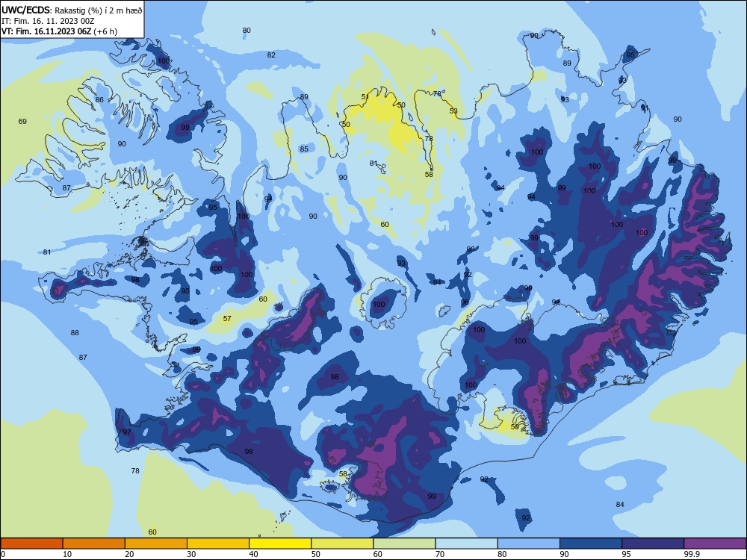747x560 pixels.
Task: Pick the pale yellow 50–60 legend swatch
Action: coord(342,544)
